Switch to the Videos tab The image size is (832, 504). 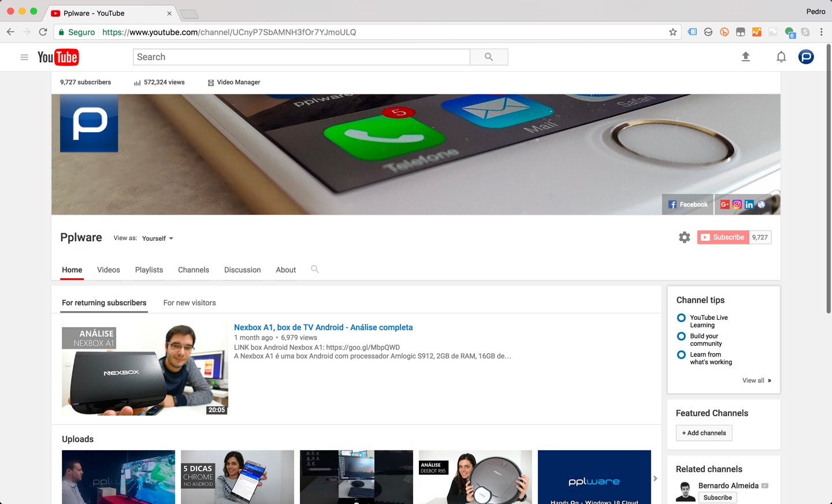(108, 270)
